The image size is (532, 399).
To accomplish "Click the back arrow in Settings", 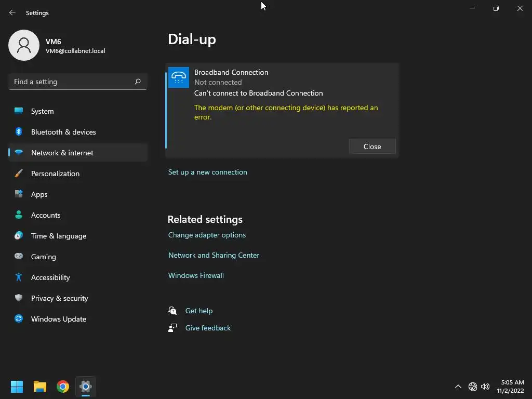I will click(12, 12).
